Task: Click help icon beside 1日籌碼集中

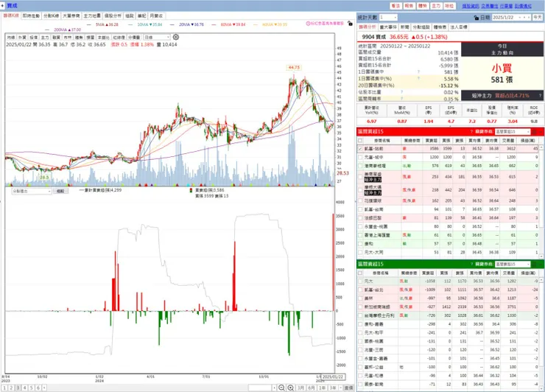Action: [418, 71]
